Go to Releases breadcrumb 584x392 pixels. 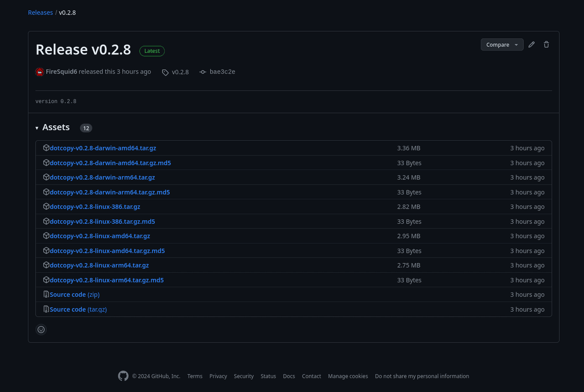click(41, 12)
